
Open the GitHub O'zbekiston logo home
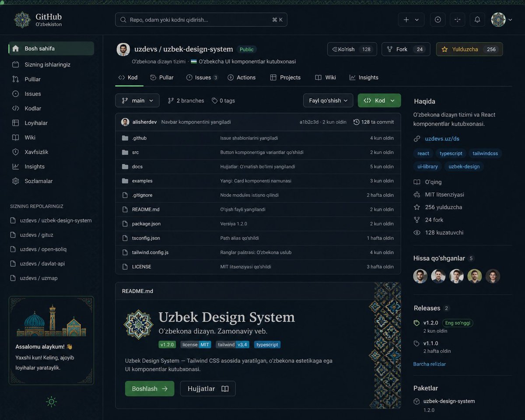[x=38, y=20]
